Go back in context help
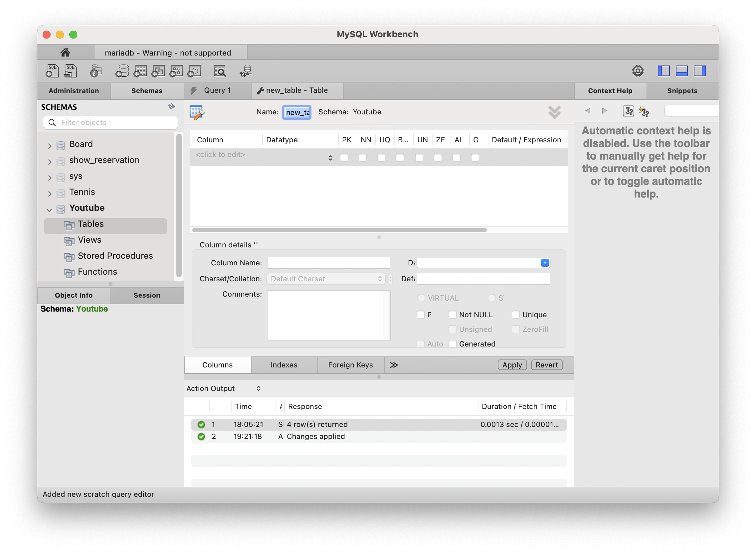 pos(588,111)
